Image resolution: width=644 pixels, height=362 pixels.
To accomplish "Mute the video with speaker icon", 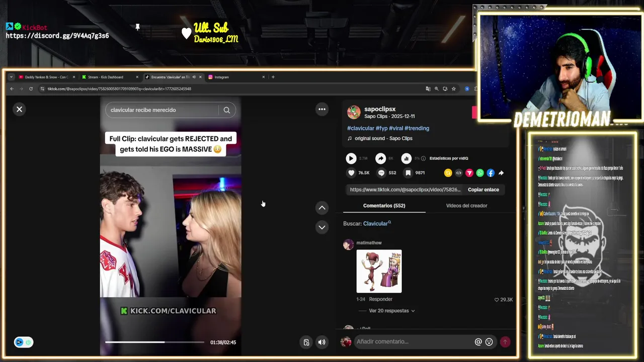I will (321, 342).
